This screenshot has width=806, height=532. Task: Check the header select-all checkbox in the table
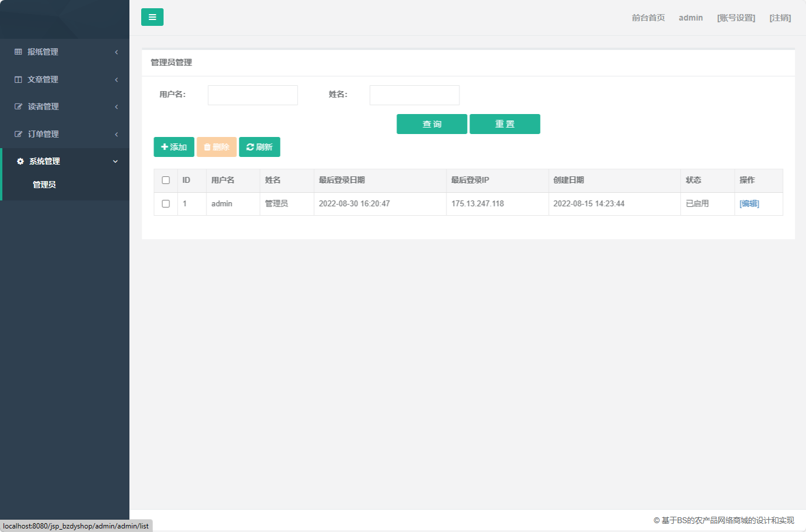click(165, 180)
